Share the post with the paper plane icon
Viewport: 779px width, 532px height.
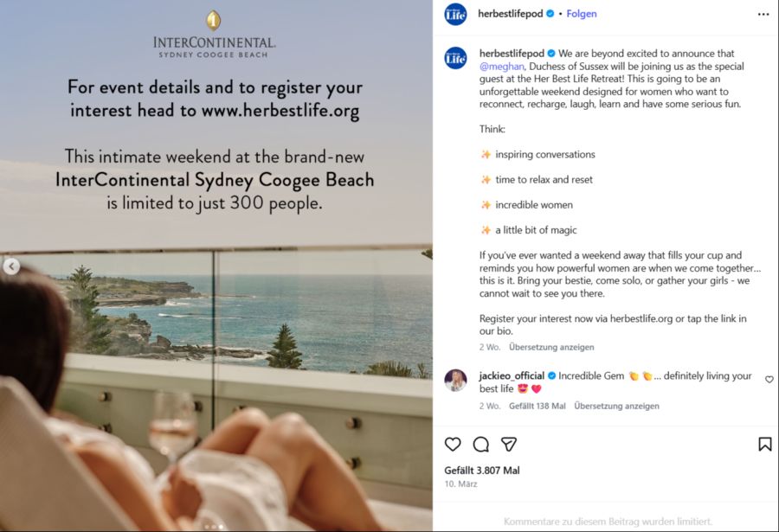[509, 444]
